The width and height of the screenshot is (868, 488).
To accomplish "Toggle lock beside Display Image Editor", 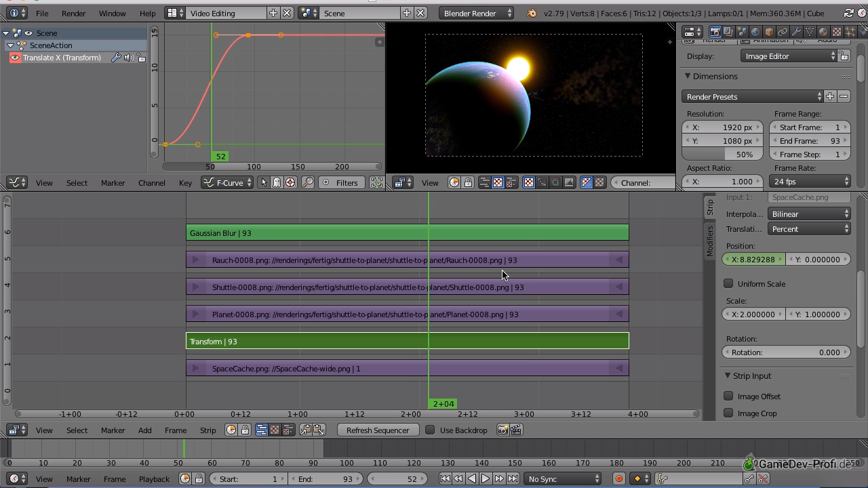I will (844, 56).
